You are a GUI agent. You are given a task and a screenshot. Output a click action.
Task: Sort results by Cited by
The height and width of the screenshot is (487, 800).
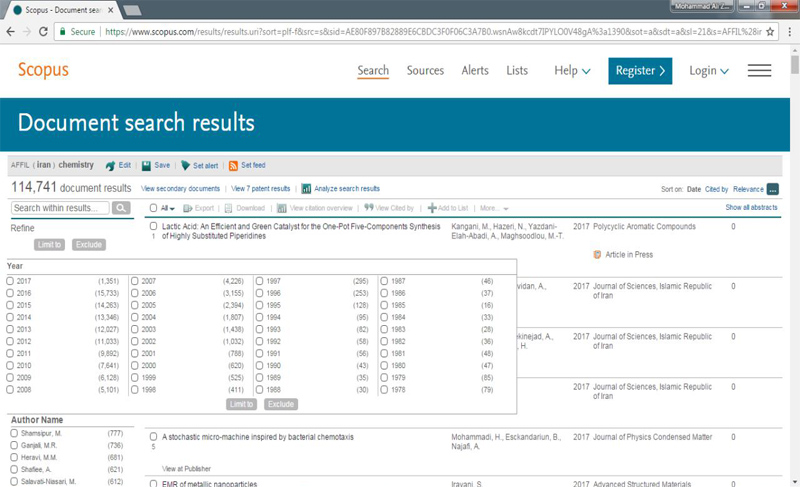coord(716,189)
